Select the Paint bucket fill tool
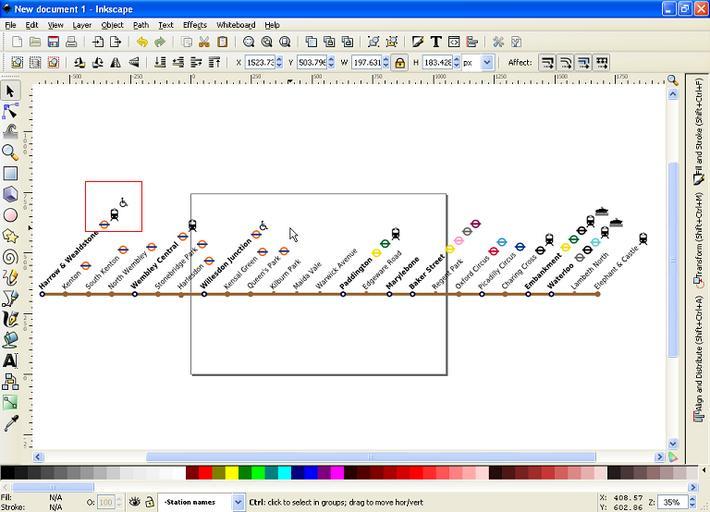 (x=10, y=340)
